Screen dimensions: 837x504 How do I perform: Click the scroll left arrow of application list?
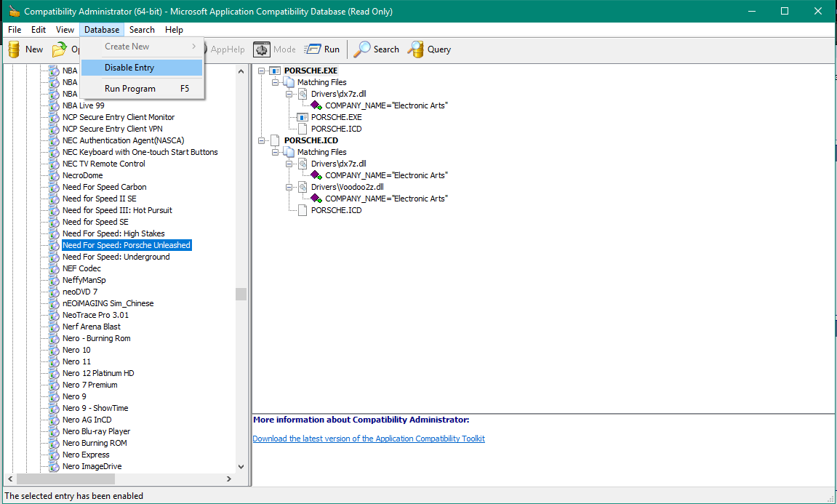(x=10, y=479)
